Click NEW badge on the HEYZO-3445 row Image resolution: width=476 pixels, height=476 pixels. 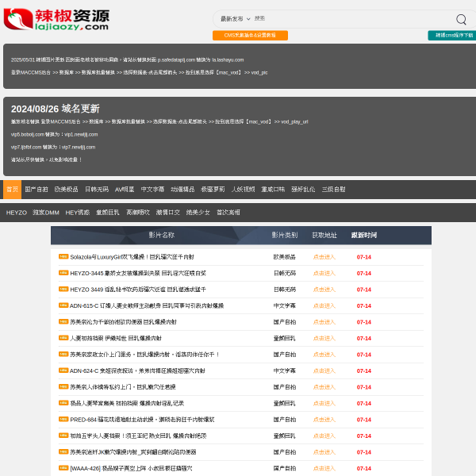pos(63,273)
